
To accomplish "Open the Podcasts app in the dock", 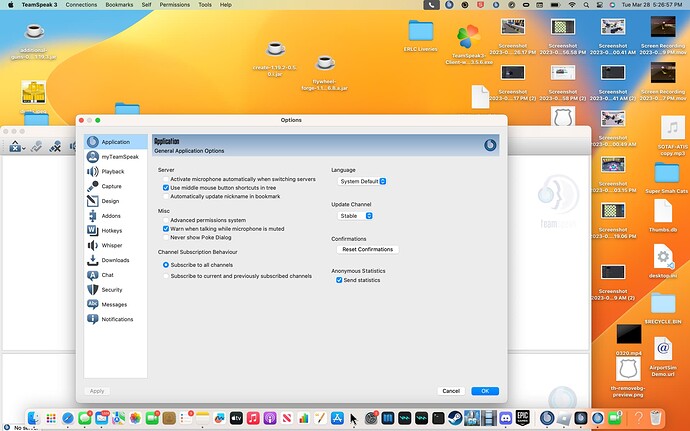I will point(270,418).
